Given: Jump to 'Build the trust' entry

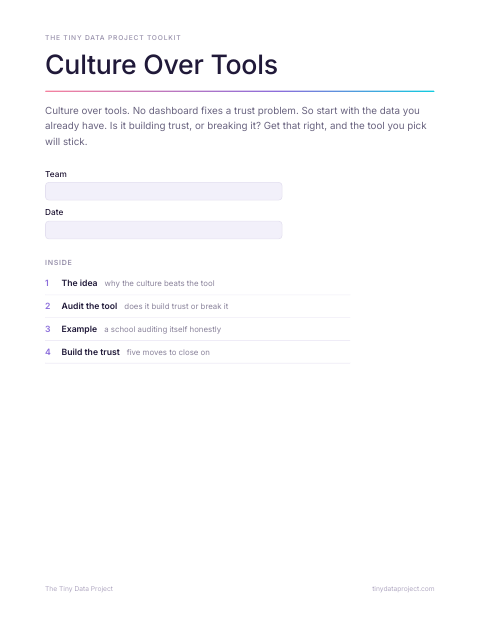Looking at the screenshot, I should click(x=197, y=352).
